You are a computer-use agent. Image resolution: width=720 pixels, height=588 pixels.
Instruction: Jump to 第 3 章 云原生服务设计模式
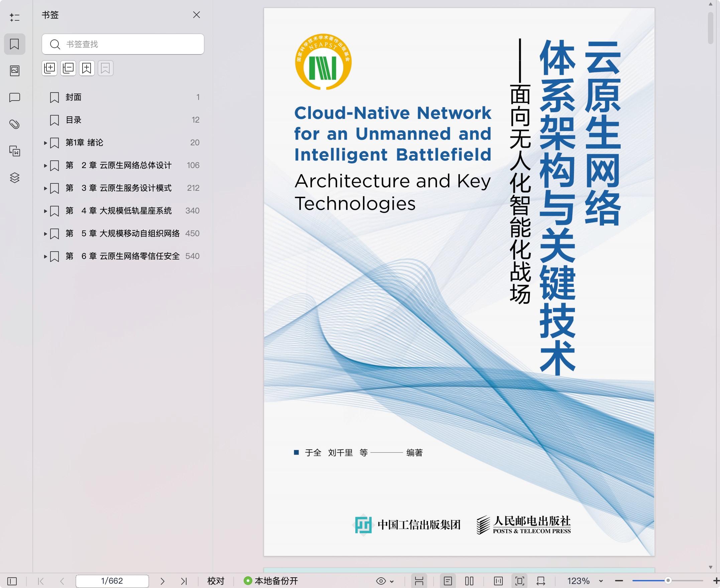(x=119, y=188)
